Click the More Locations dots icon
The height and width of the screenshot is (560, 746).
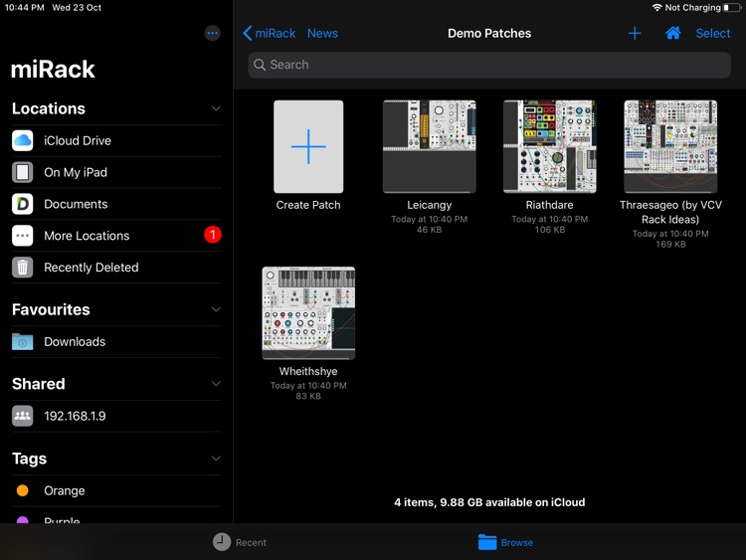[x=22, y=236]
